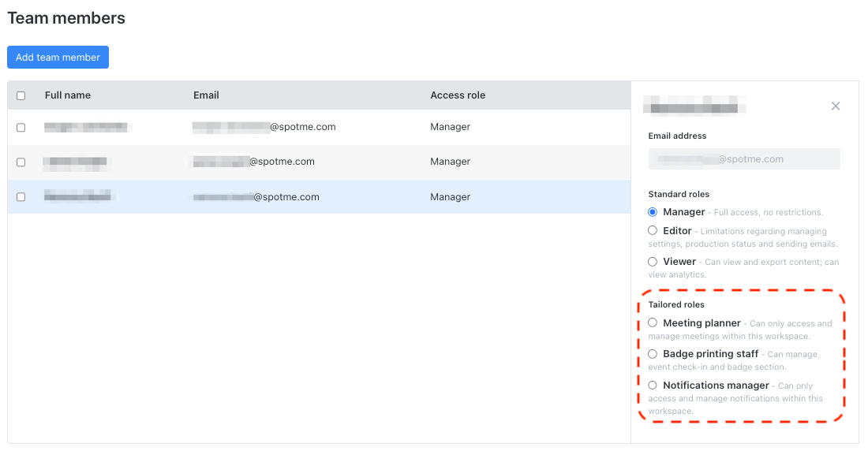Click the Access role column header
Screen dimensions: 868x451
coord(458,95)
